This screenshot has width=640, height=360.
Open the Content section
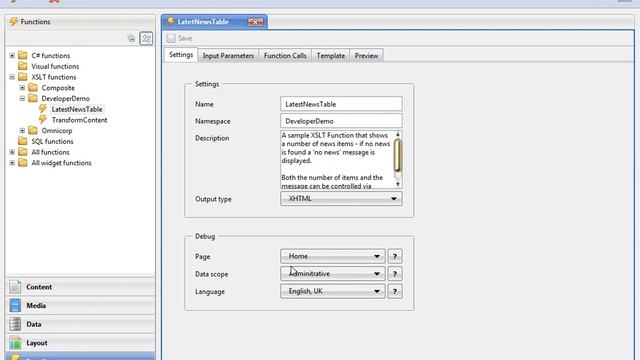pyautogui.click(x=80, y=287)
